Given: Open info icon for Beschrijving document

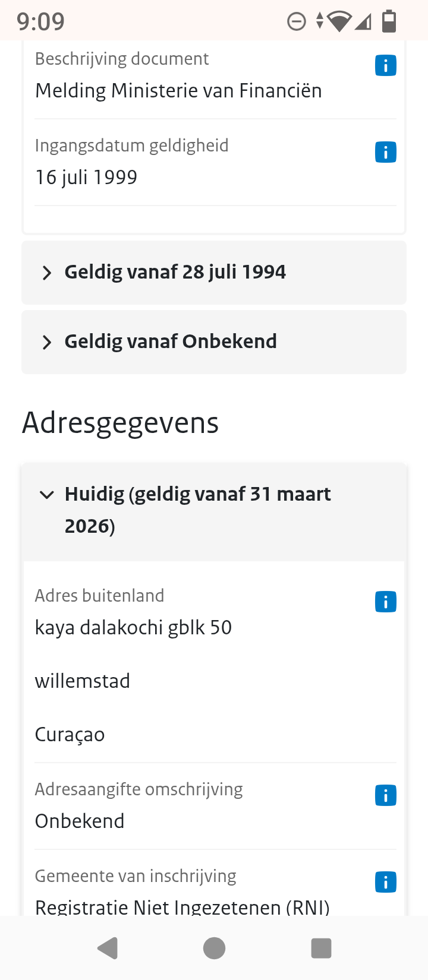Looking at the screenshot, I should (x=385, y=65).
